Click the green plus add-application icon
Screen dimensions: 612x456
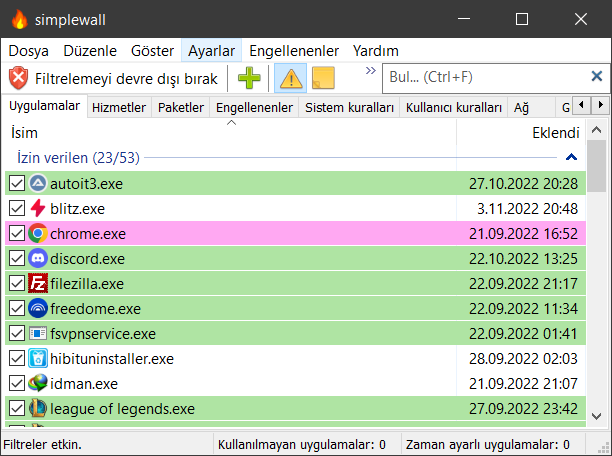coord(249,77)
